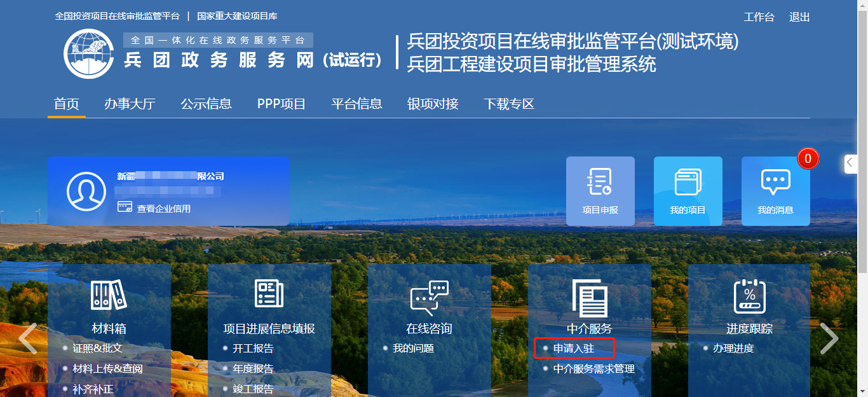The height and width of the screenshot is (397, 868).
Task: Click the 进度跟踪 clipboard percent icon
Action: click(749, 296)
